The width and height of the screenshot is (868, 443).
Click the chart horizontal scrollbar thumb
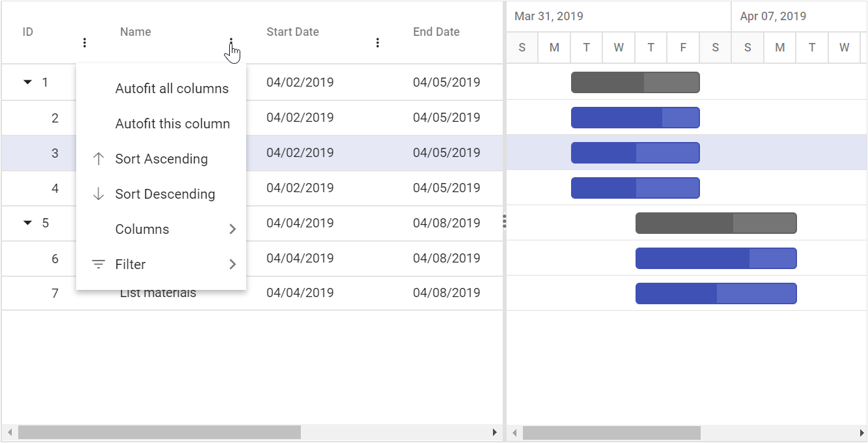pos(611,433)
